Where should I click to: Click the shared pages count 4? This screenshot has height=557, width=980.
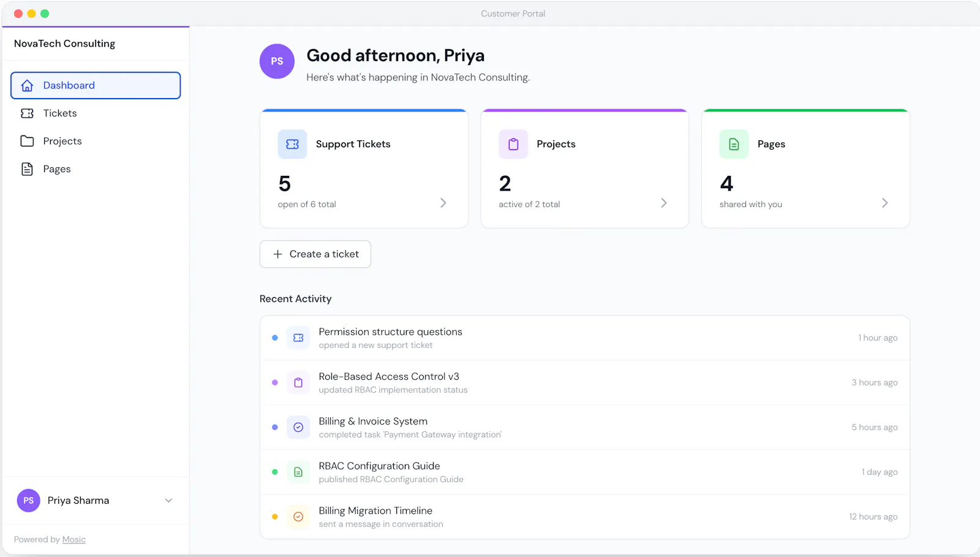(x=726, y=184)
